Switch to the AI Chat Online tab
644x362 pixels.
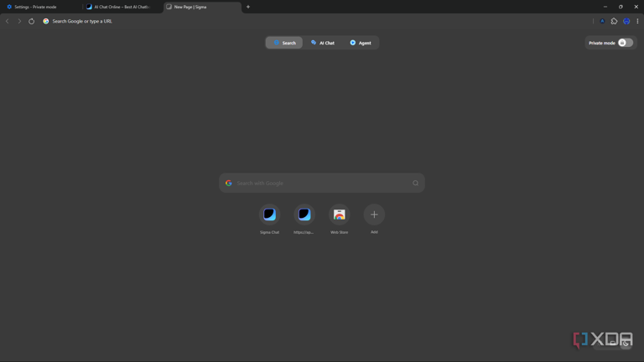[122, 7]
